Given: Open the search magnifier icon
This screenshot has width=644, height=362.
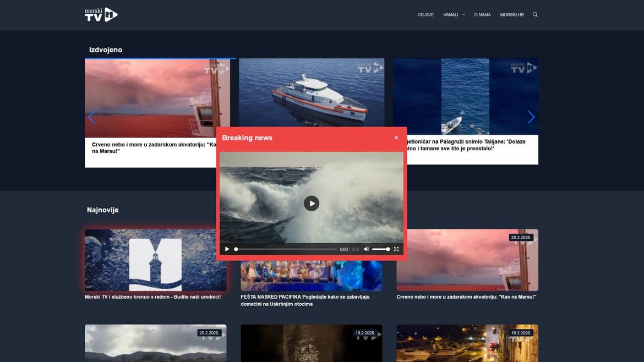Looking at the screenshot, I should coord(534,14).
